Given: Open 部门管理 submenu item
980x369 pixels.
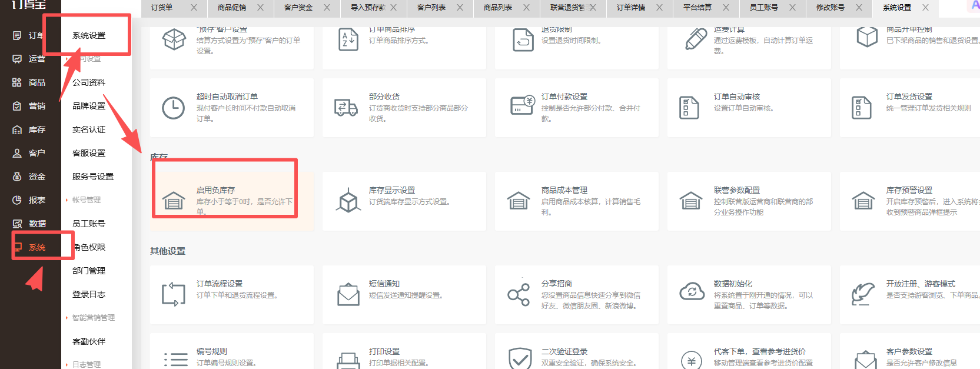Looking at the screenshot, I should pyautogui.click(x=89, y=271).
